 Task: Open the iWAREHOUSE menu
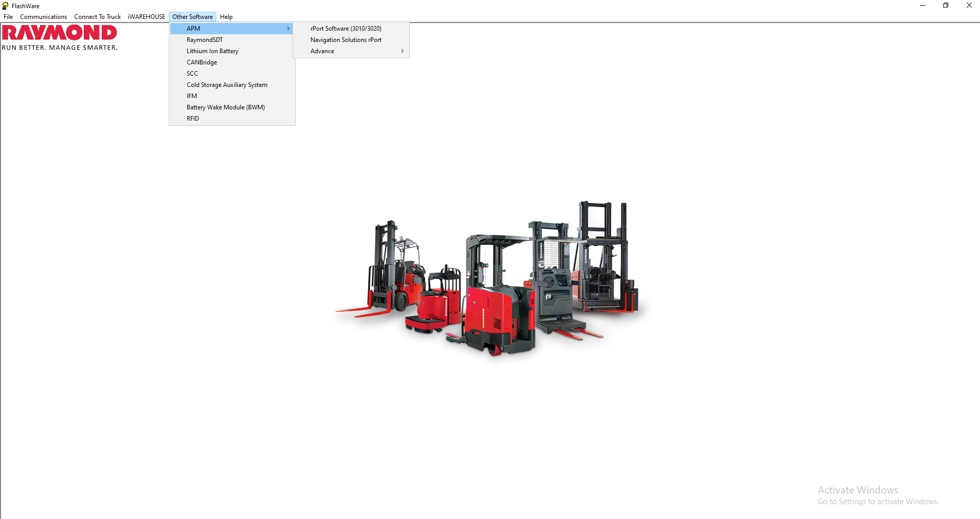(x=146, y=16)
